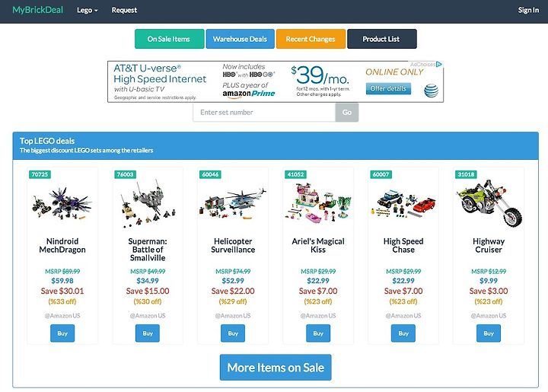
Task: Buy the Superman Battle of Smallville set
Action: point(148,333)
